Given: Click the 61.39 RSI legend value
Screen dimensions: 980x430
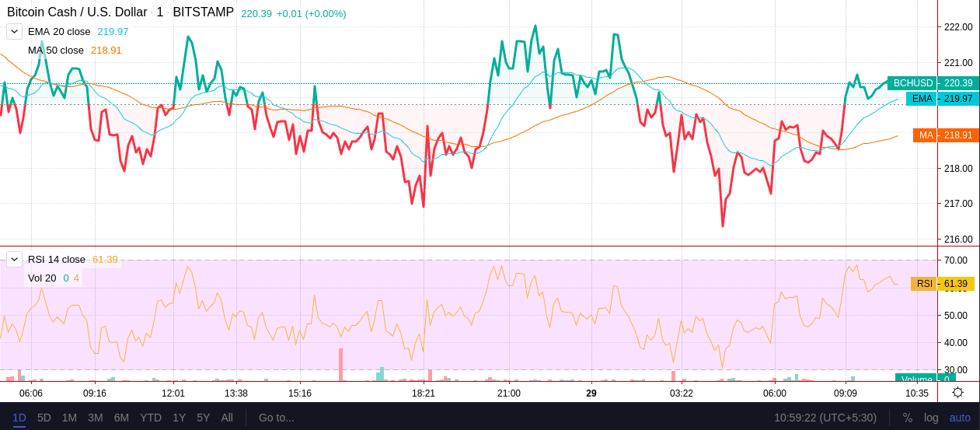Looking at the screenshot, I should 105,260.
